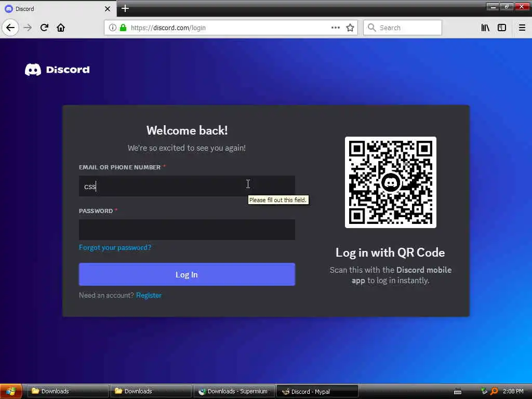This screenshot has width=532, height=399.
Task: Select the Discord browser tab
Action: (58, 9)
